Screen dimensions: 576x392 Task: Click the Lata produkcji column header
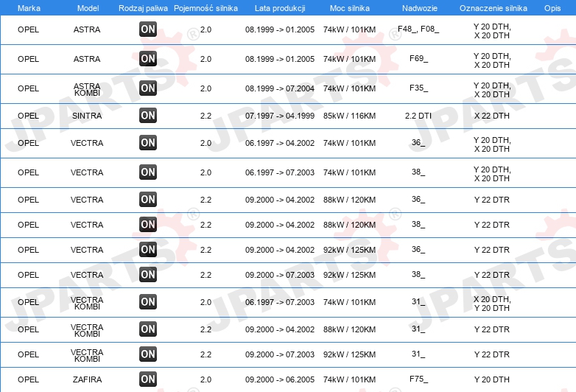tap(280, 8)
